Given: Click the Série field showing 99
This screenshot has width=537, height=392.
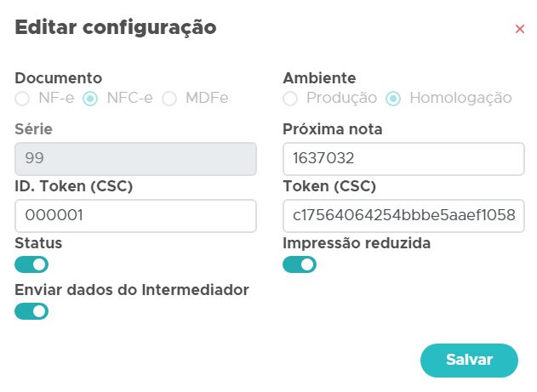Looking at the screenshot, I should point(135,159).
